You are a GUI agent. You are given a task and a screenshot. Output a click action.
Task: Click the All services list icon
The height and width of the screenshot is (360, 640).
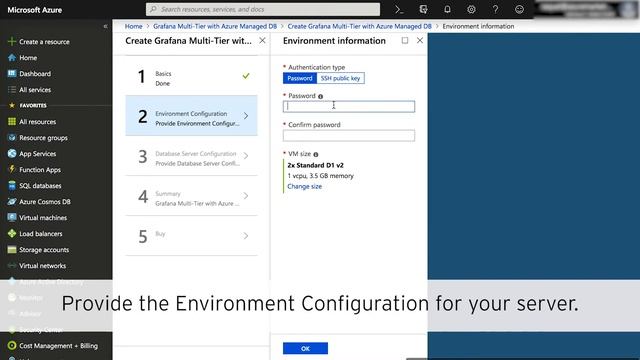(x=12, y=89)
